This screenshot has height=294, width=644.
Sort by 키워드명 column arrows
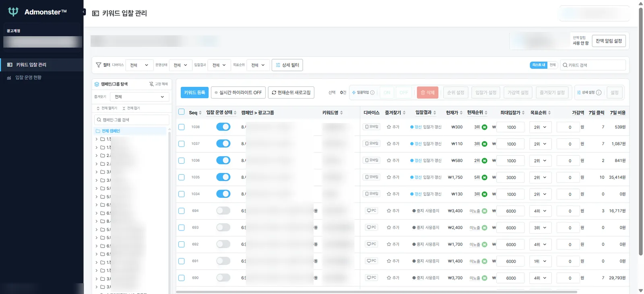point(341,113)
